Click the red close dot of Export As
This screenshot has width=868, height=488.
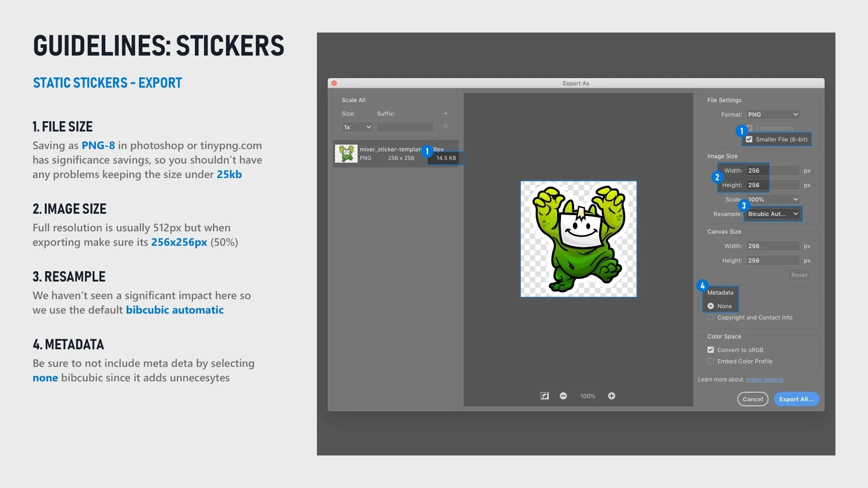[334, 83]
